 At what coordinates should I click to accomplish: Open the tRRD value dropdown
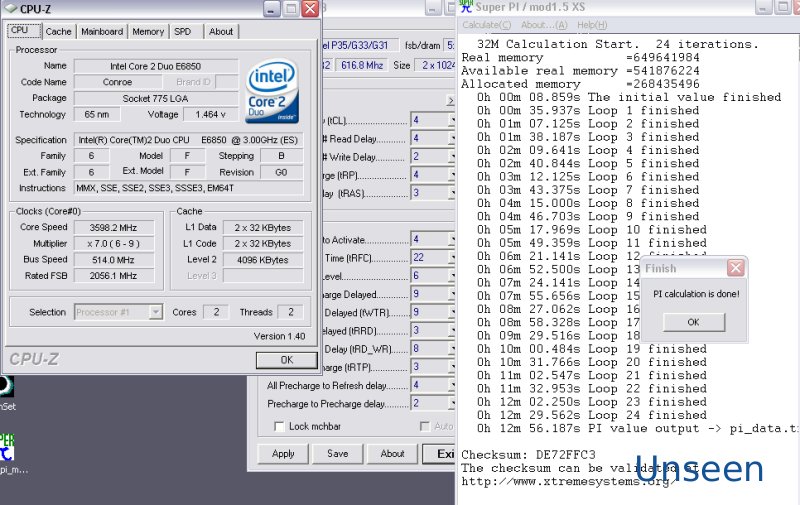[x=452, y=331]
